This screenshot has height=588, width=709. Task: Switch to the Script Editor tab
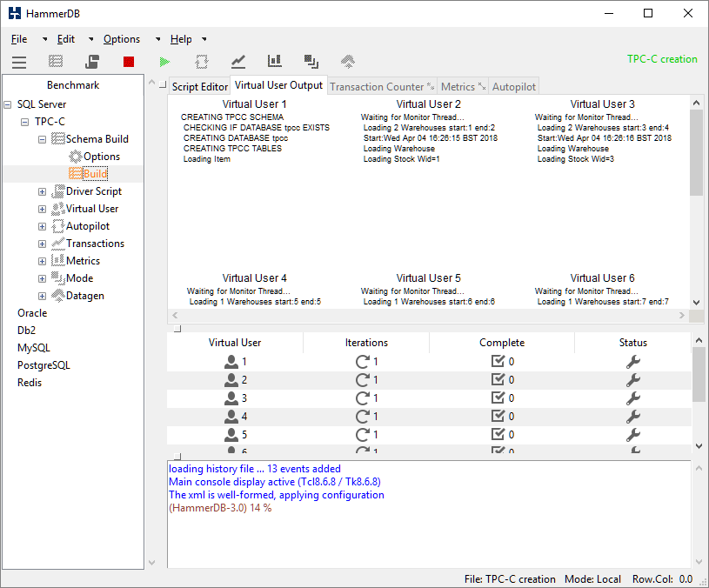[199, 87]
